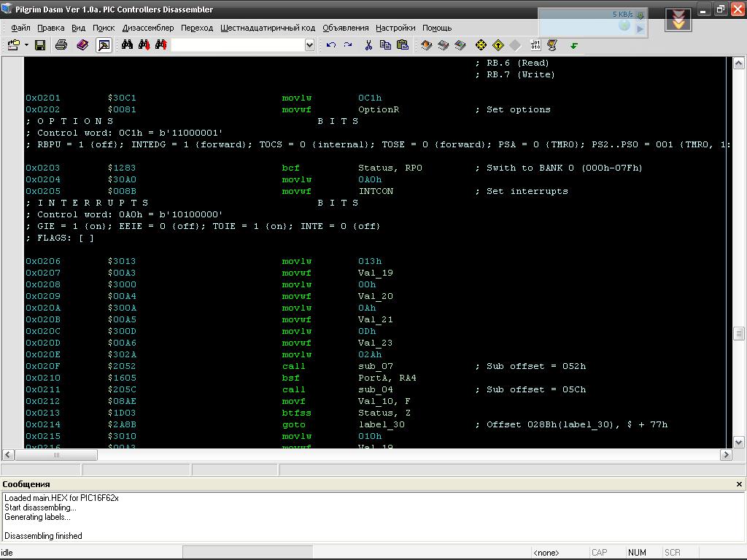Open the dropdown arrow beside Open icon
Image resolution: width=747 pixels, height=560 pixels.
pos(26,45)
